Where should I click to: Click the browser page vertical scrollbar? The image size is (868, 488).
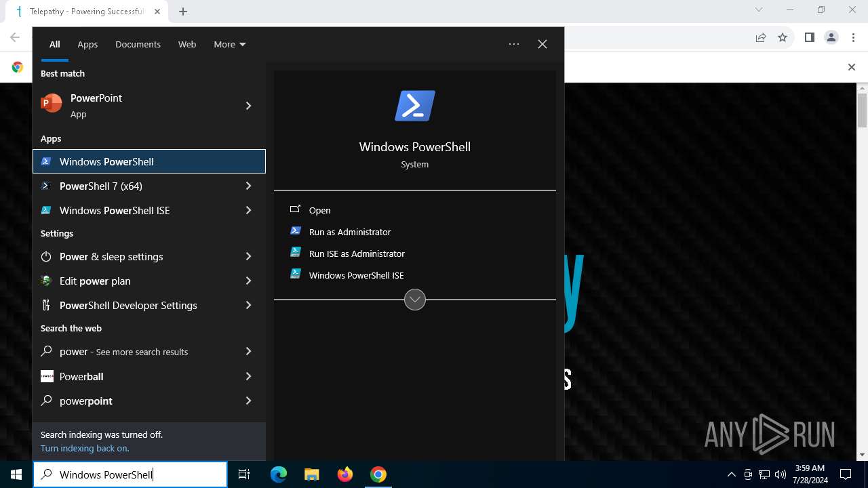tap(862, 271)
